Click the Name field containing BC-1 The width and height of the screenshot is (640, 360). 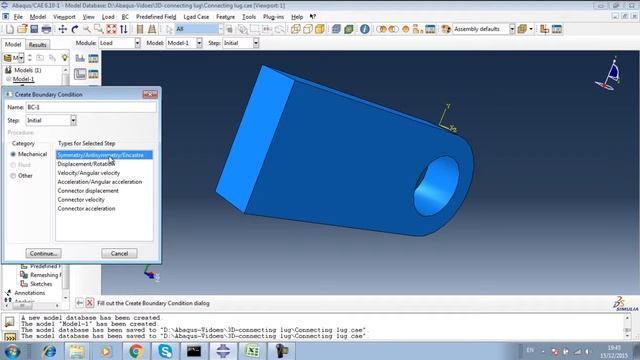(91, 107)
